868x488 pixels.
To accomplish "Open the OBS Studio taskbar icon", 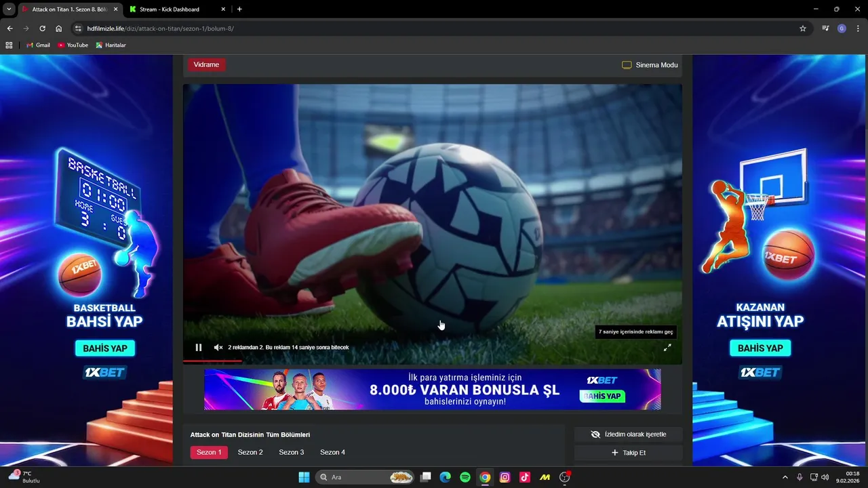I will pos(565,477).
